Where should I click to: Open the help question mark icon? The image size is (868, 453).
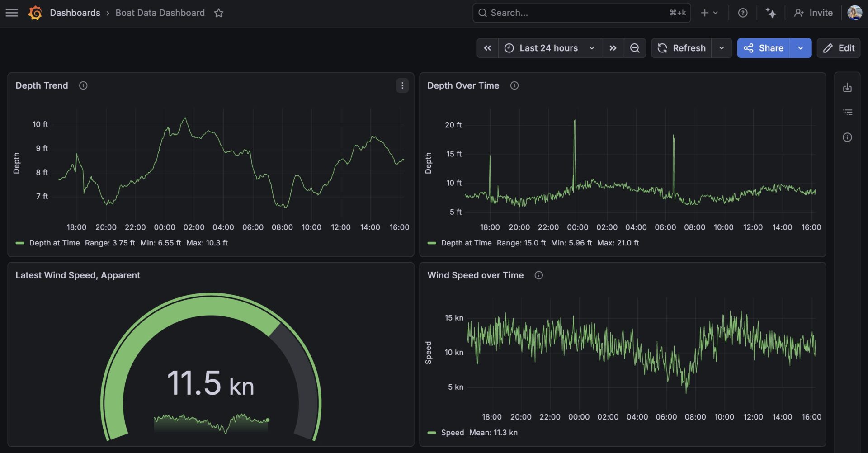[742, 13]
